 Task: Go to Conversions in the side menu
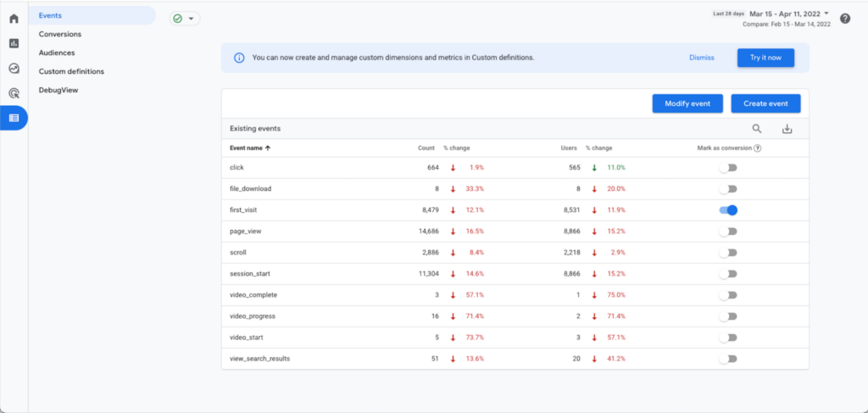point(60,34)
